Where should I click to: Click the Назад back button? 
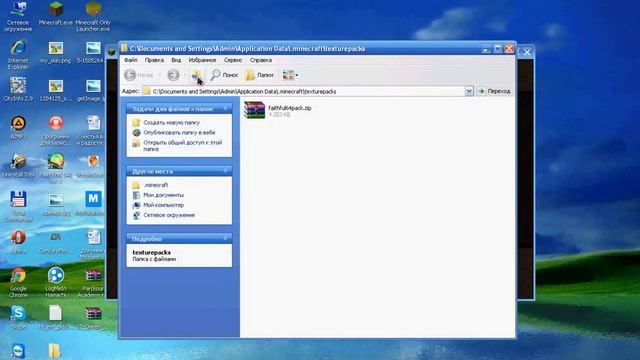point(139,75)
